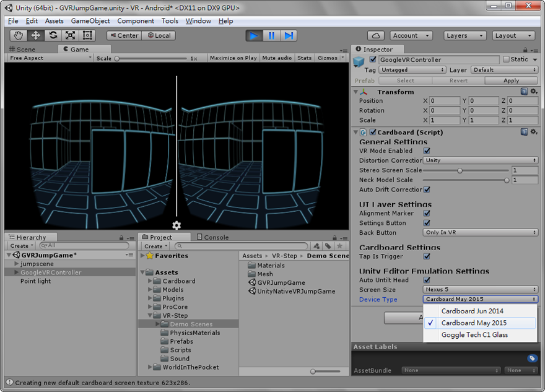Click the prefab Revert button
The image size is (545, 392).
[458, 81]
